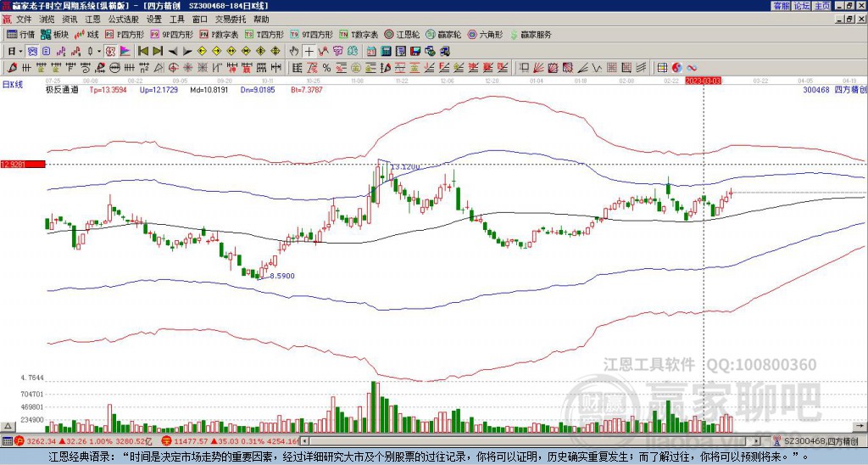Open the 帮助 menu
The image size is (868, 465).
coord(261,20)
